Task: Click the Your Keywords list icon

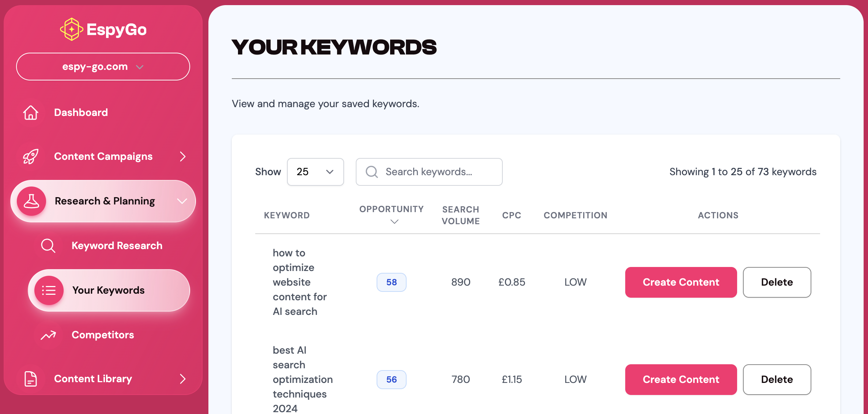Action: pyautogui.click(x=49, y=290)
